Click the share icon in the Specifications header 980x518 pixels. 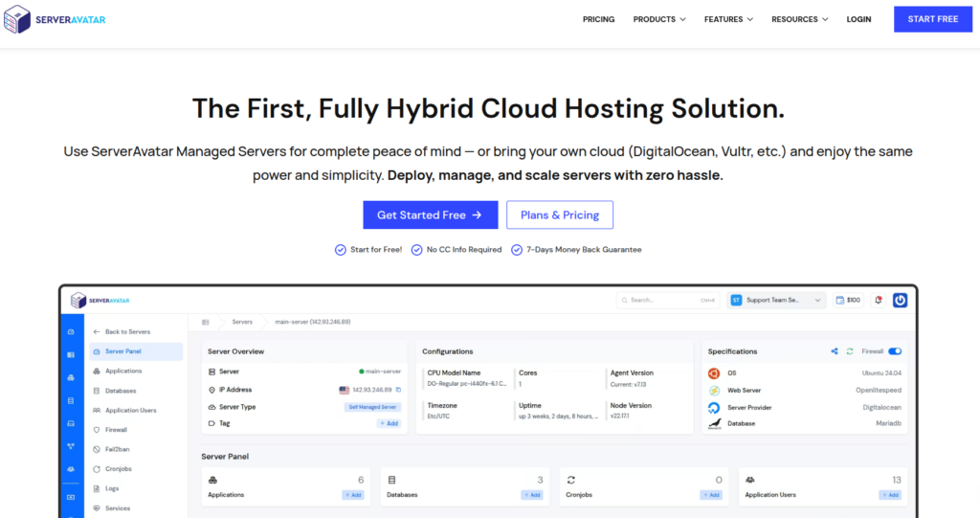(x=835, y=351)
